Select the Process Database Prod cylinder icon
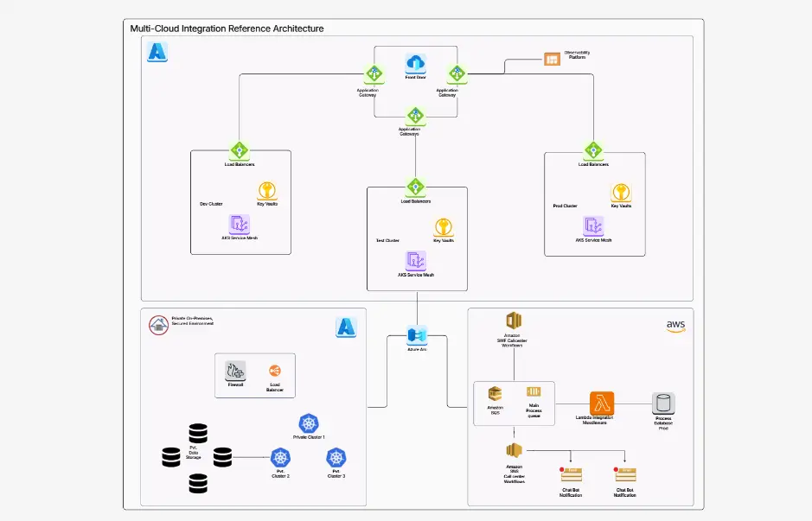The image size is (812, 521). (x=663, y=403)
